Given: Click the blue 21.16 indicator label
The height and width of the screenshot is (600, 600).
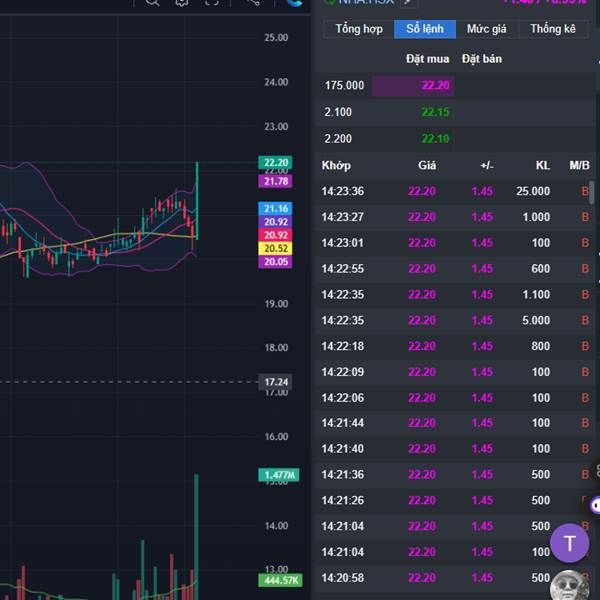Looking at the screenshot, I should point(276,209).
